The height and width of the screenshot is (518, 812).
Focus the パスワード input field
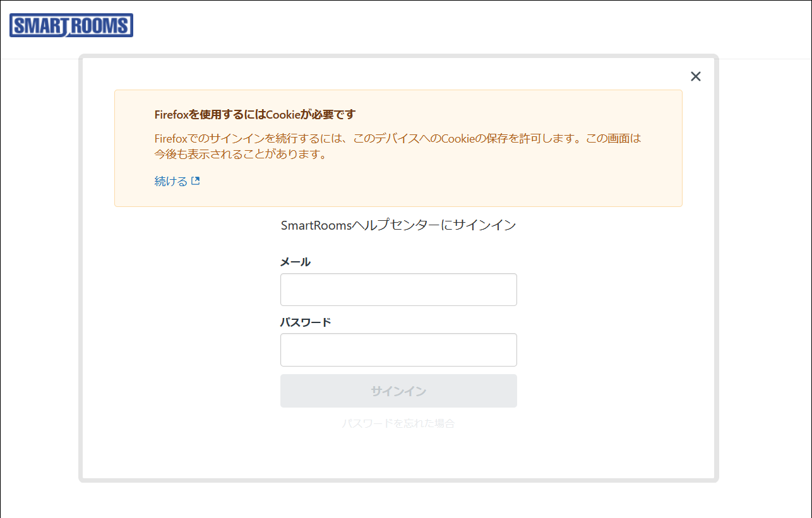pyautogui.click(x=398, y=350)
